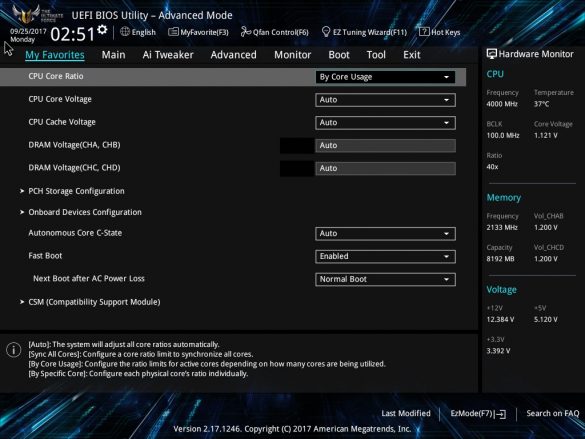Switch to the Monitor tab
Screen dimensions: 585x439
(x=292, y=55)
